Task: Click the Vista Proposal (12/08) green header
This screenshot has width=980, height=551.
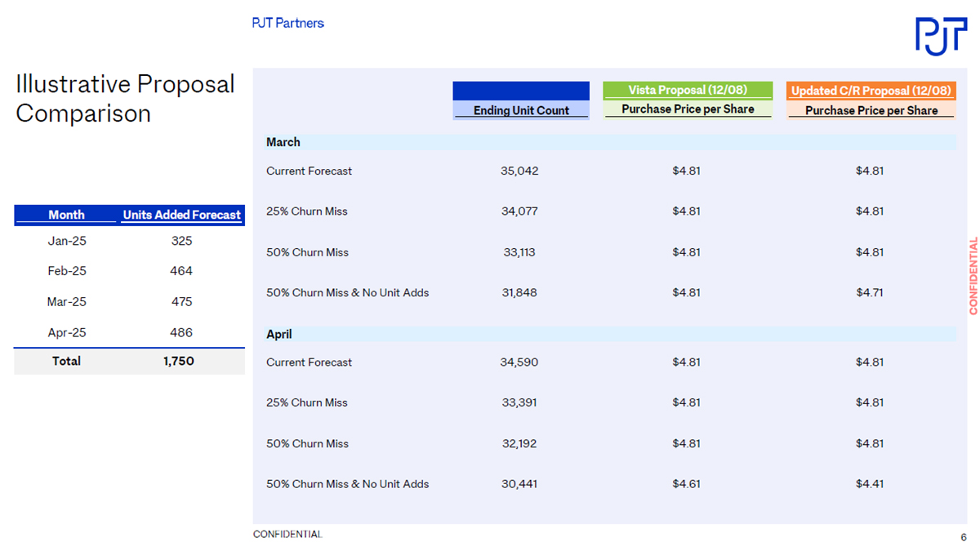Action: [x=688, y=90]
